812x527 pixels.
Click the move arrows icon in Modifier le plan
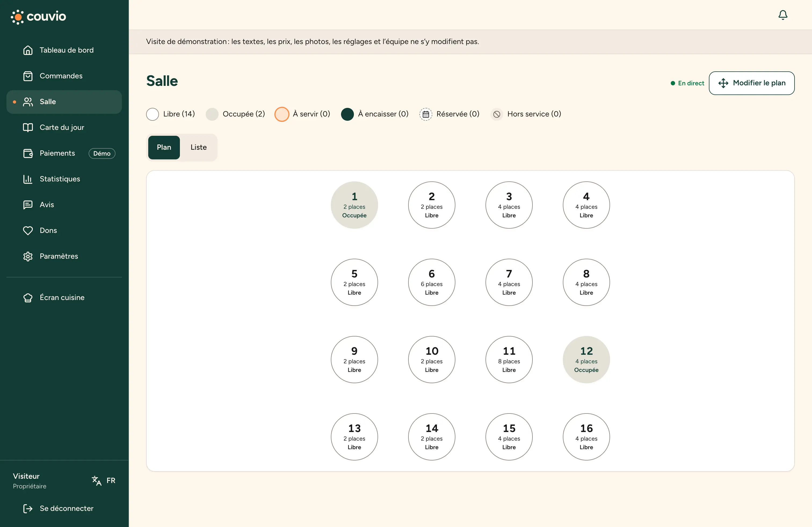click(x=723, y=83)
